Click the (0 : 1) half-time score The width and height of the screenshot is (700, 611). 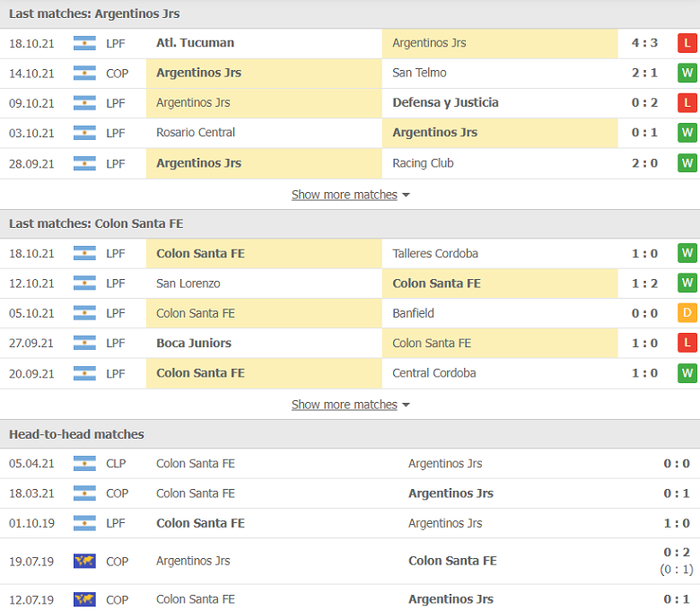[677, 570]
